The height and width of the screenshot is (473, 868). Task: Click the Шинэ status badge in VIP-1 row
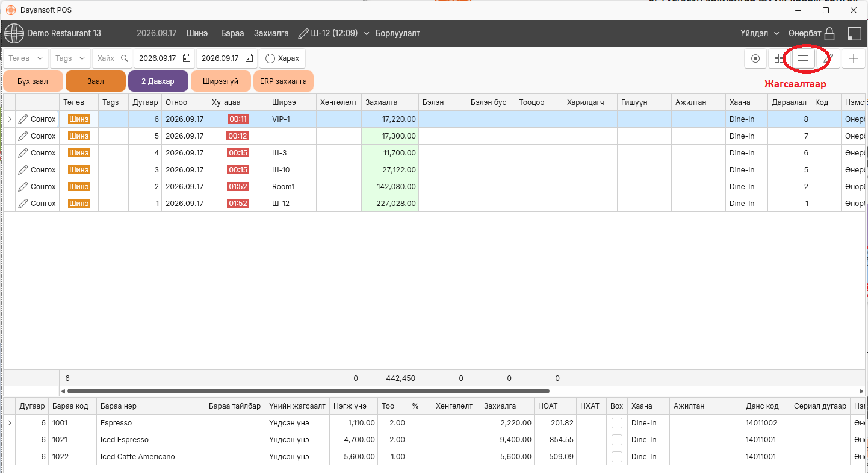(x=79, y=119)
